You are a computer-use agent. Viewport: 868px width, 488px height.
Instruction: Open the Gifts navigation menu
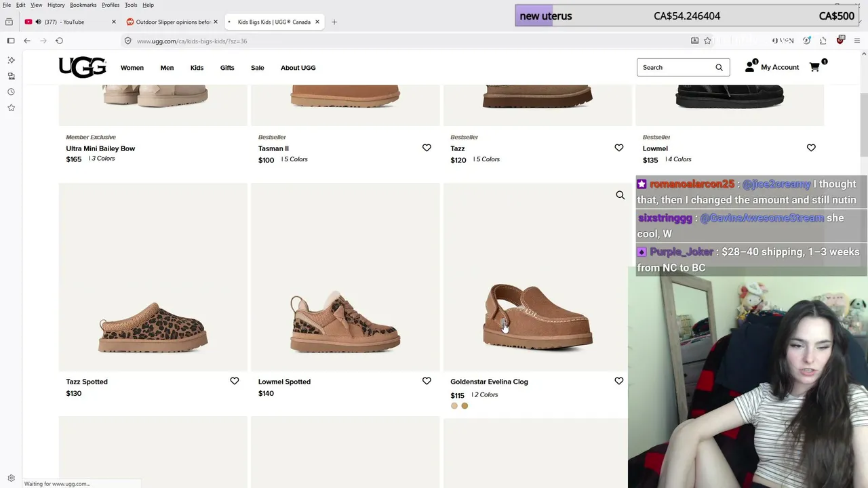227,68
